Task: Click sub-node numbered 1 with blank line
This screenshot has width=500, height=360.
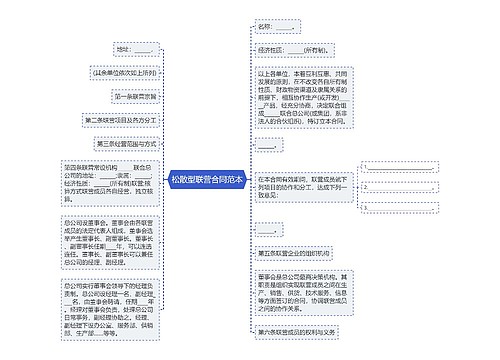Action: coord(400,167)
